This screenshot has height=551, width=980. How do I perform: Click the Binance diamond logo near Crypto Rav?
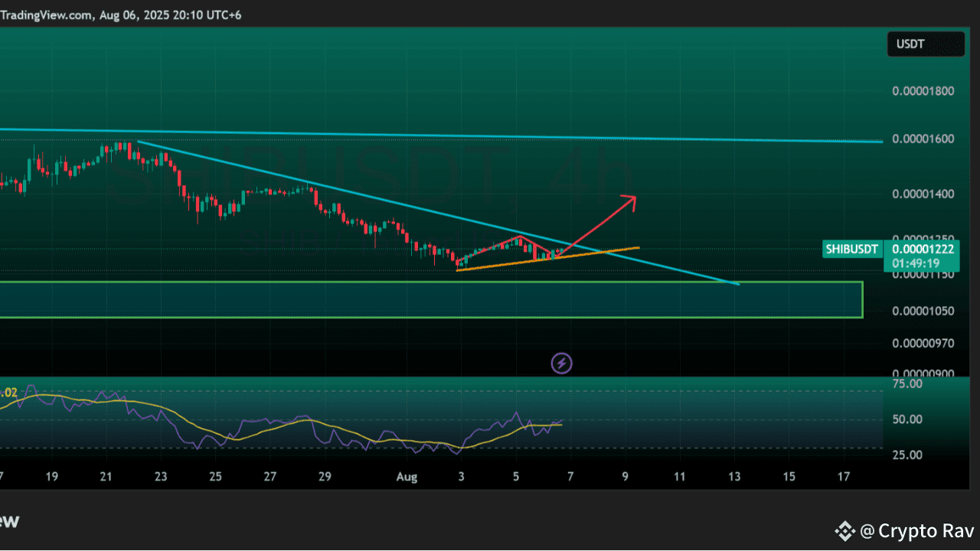pyautogui.click(x=845, y=530)
